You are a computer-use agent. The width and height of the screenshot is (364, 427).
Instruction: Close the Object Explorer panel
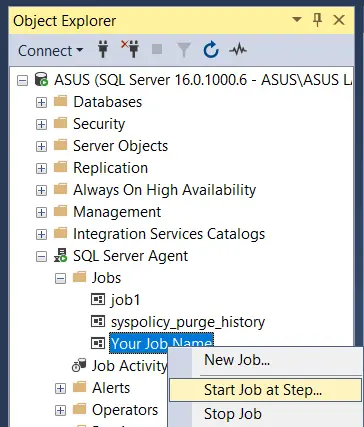(339, 20)
